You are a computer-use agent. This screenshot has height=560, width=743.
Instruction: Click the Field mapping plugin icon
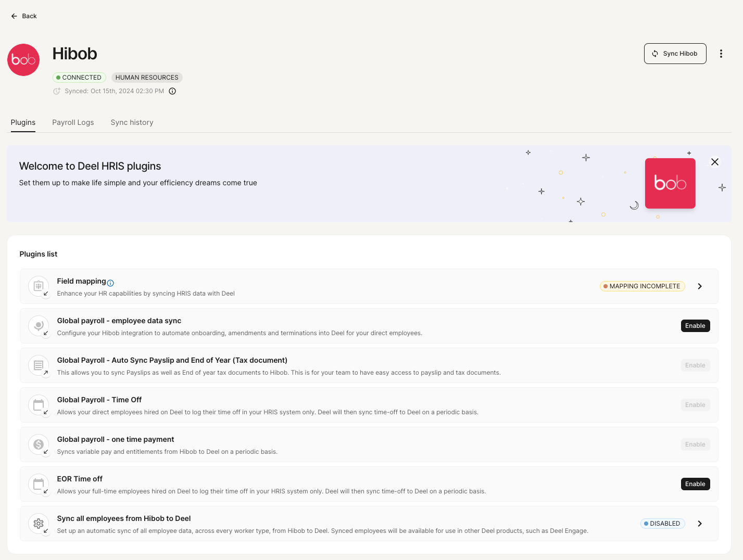coord(39,286)
